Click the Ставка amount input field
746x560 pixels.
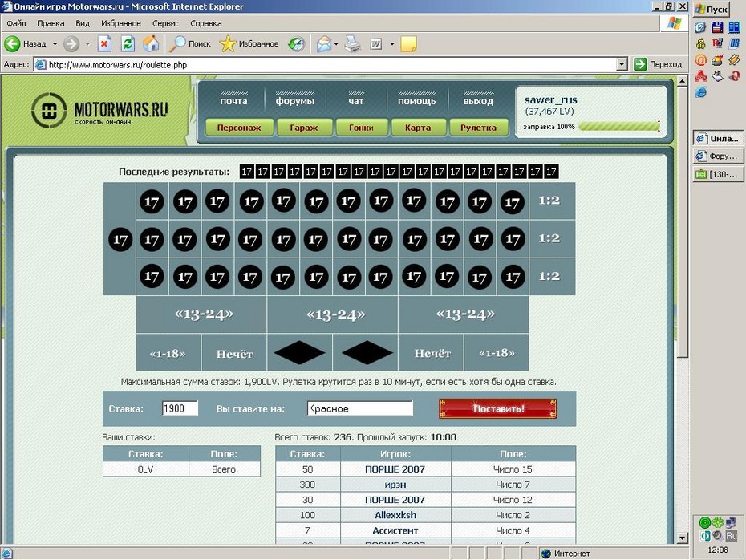coord(180,408)
